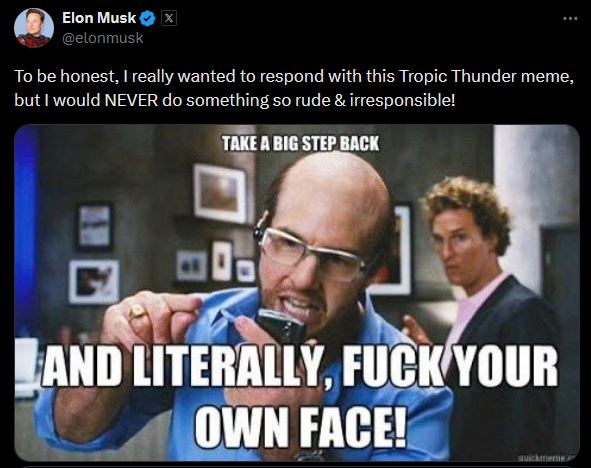Click the phone held at the man's mouth
The width and height of the screenshot is (591, 468).
(281, 324)
